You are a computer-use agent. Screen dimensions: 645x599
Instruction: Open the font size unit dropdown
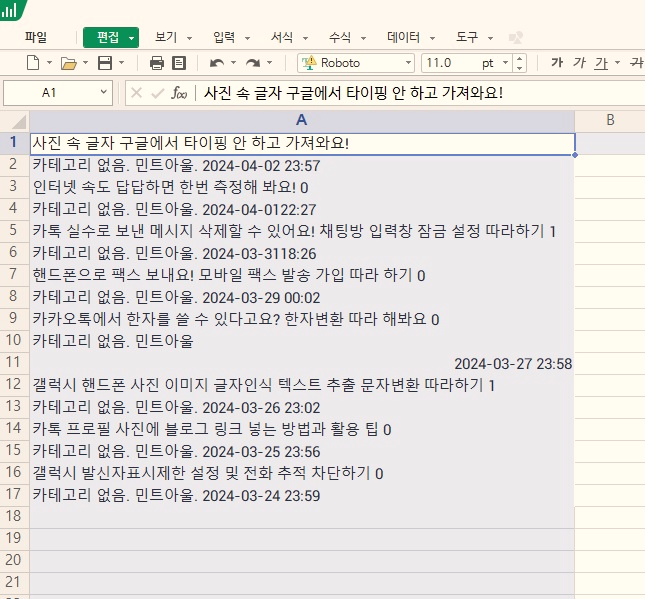click(x=506, y=63)
